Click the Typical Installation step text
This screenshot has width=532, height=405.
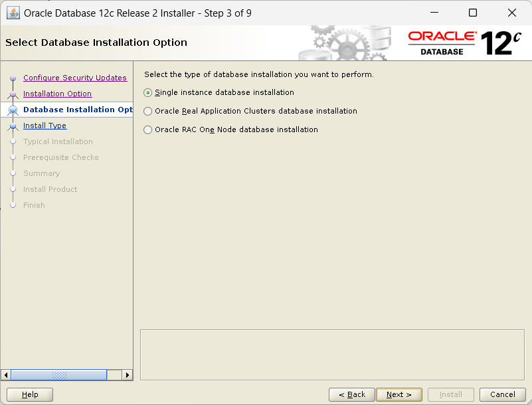(58, 141)
